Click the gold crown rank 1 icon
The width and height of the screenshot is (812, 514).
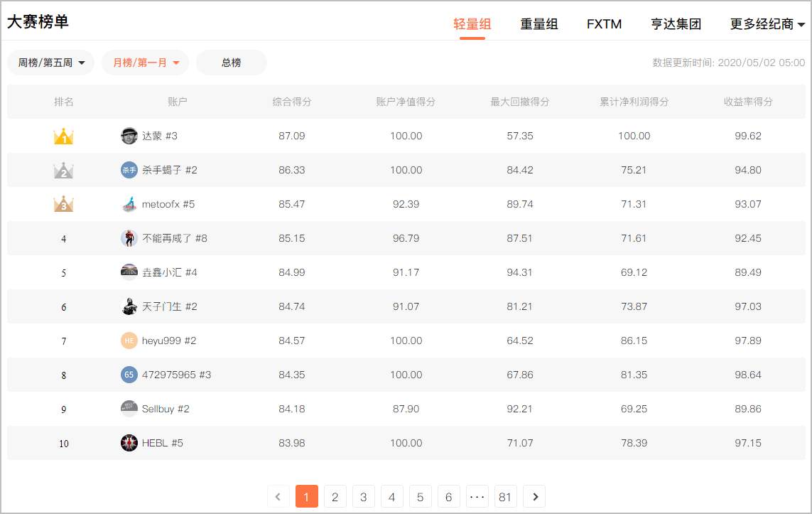[x=64, y=136]
